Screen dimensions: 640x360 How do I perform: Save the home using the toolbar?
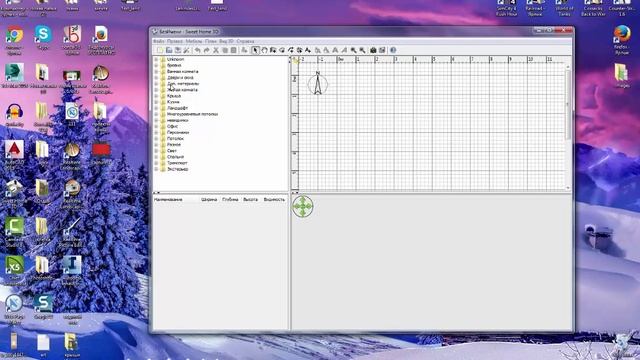tap(178, 50)
